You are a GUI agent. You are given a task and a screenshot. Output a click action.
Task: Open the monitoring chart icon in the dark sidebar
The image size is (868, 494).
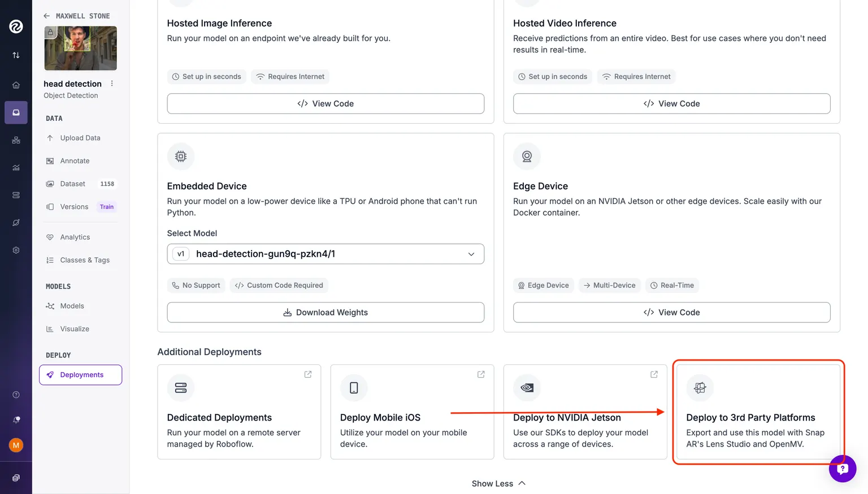16,168
